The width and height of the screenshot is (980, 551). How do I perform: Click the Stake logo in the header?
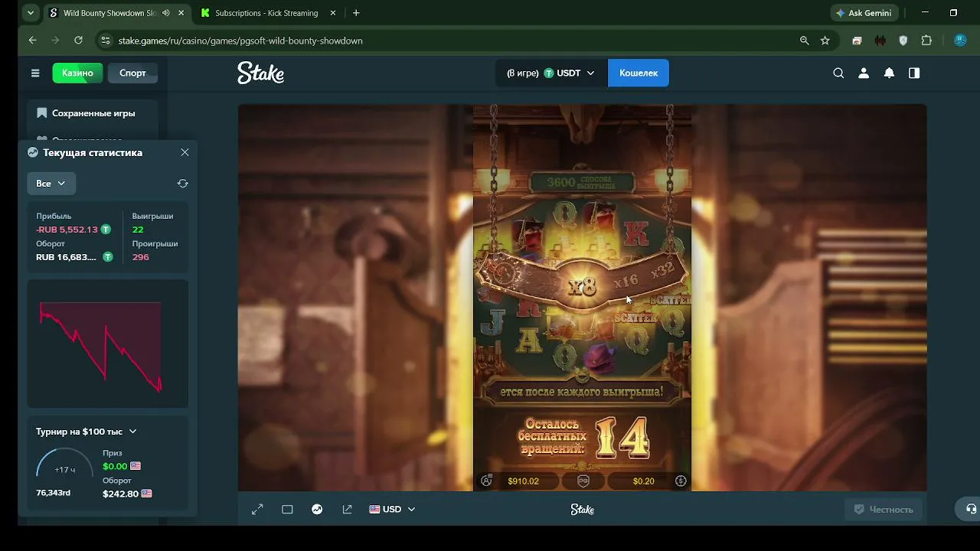(x=260, y=73)
